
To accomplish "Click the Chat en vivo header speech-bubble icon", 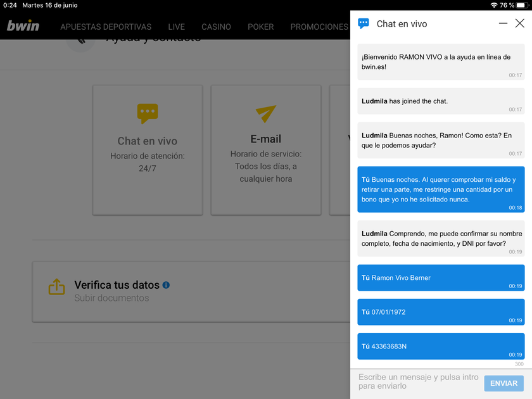I will point(364,24).
